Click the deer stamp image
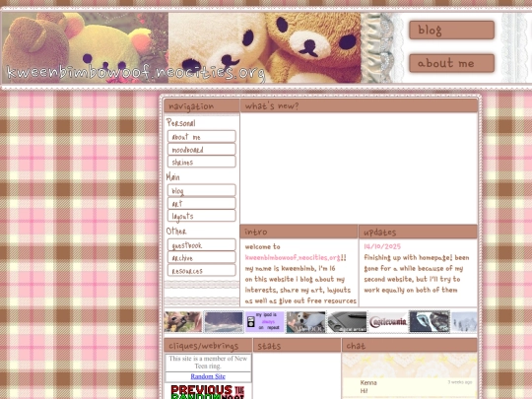532x399 pixels. [183, 321]
